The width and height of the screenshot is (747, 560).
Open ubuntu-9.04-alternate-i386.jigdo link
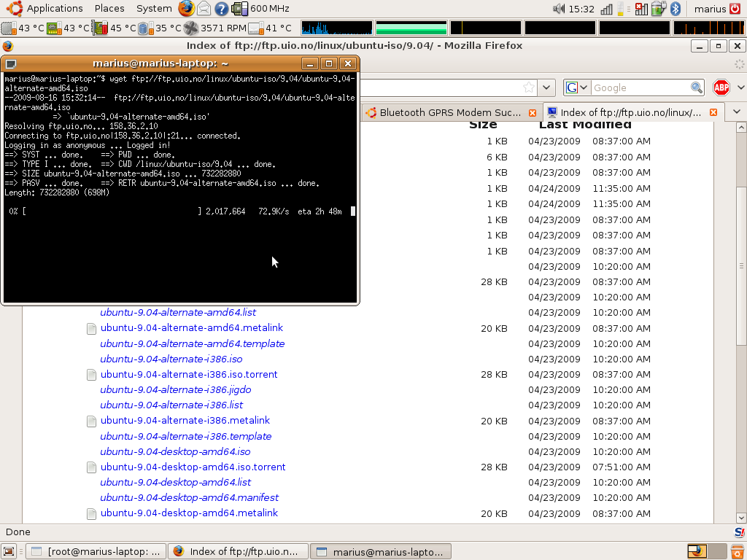[x=175, y=389]
